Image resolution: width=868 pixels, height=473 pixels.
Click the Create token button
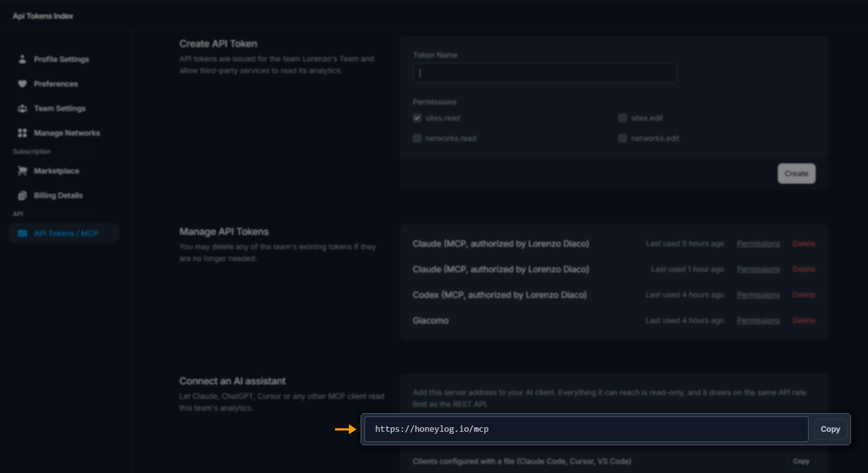[x=797, y=174]
